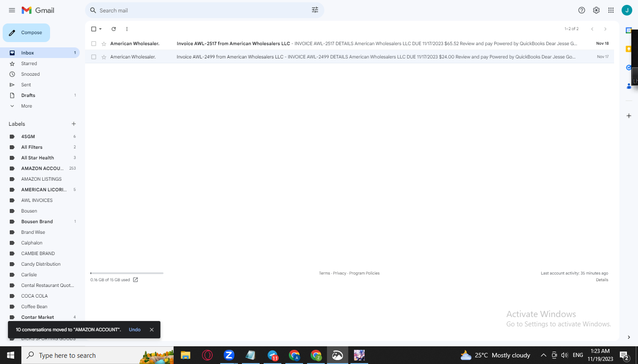Image resolution: width=638 pixels, height=364 pixels.
Task: Click the Windows taskbar search box
Action: click(x=97, y=355)
